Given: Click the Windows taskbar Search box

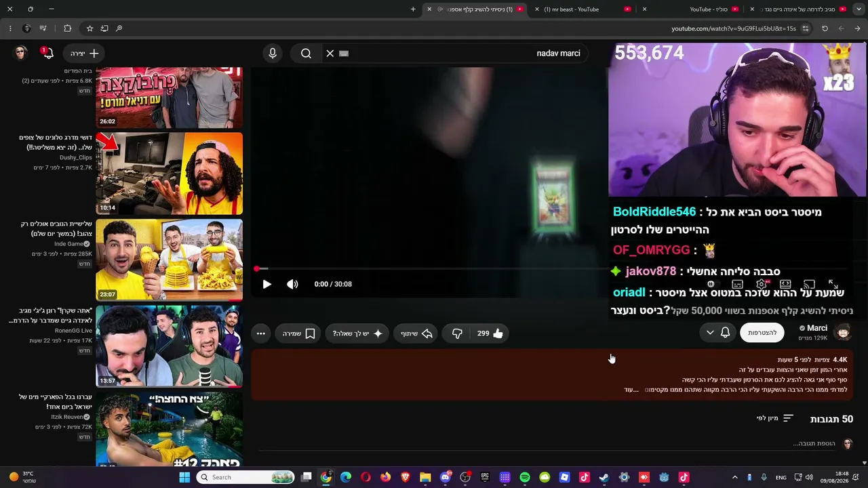Looking at the screenshot, I should (x=245, y=477).
